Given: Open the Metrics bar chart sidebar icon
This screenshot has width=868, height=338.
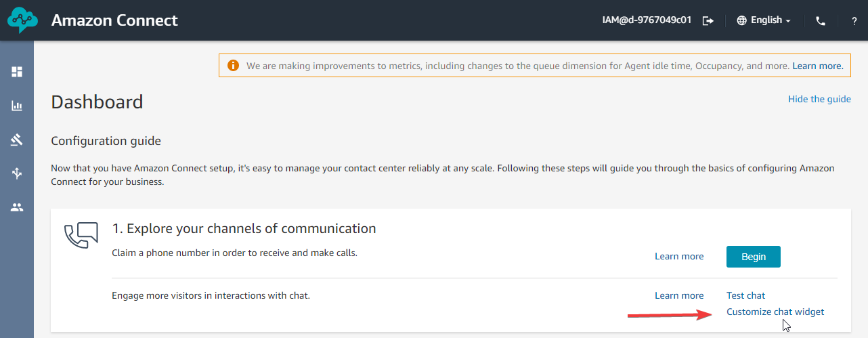Looking at the screenshot, I should 17,106.
